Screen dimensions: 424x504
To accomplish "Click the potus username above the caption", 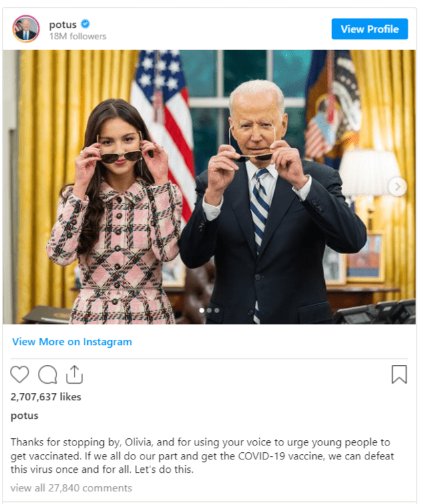I will pos(25,416).
